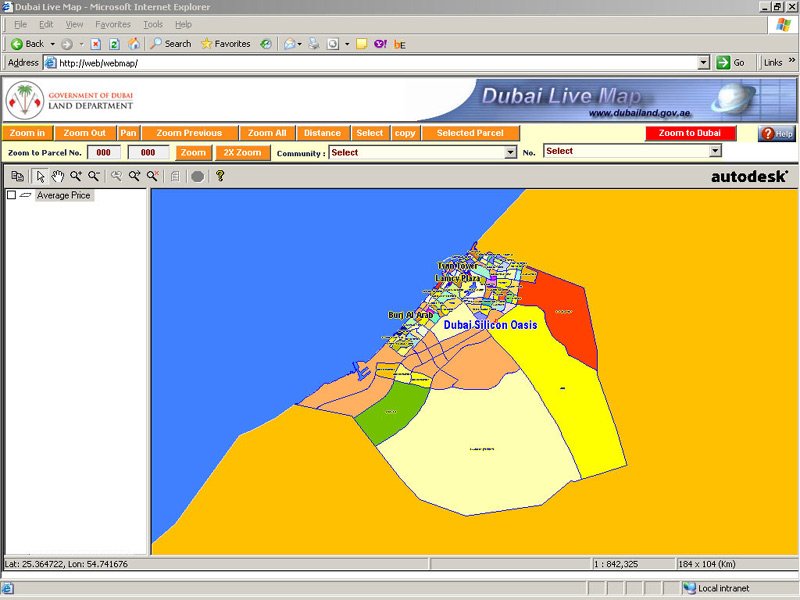Open the Forward button history arrow

pyautogui.click(x=81, y=44)
